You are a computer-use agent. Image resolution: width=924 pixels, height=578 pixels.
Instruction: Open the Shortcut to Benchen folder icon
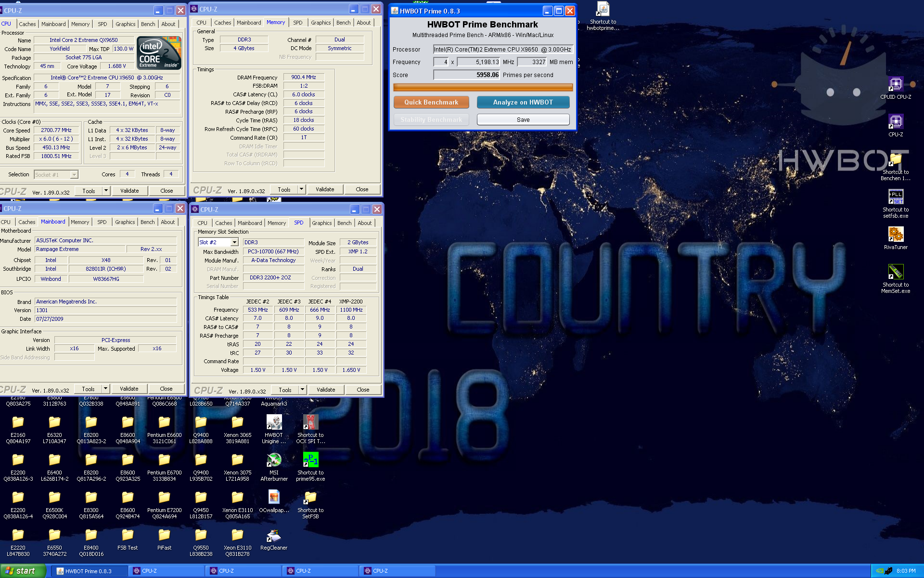click(895, 166)
